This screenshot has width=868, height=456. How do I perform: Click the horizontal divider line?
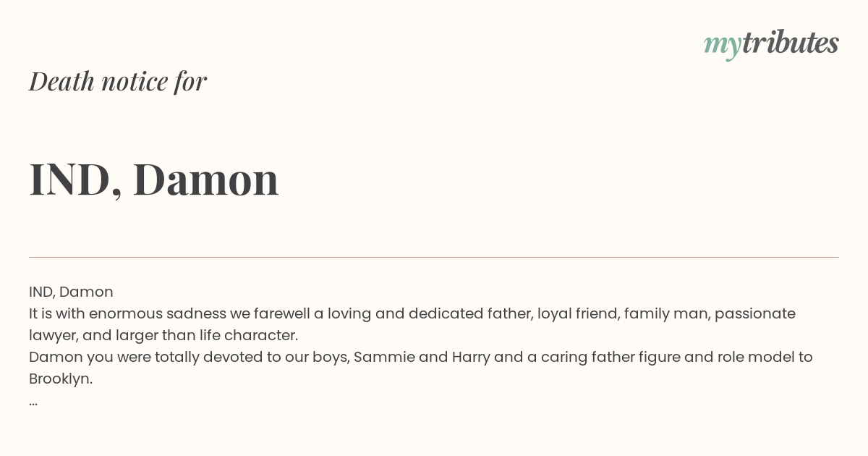point(434,257)
